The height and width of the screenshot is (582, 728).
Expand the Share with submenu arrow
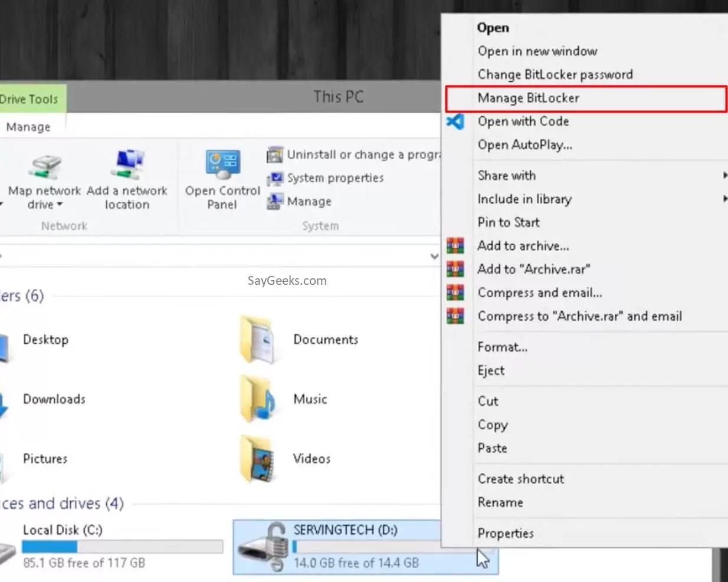click(724, 176)
